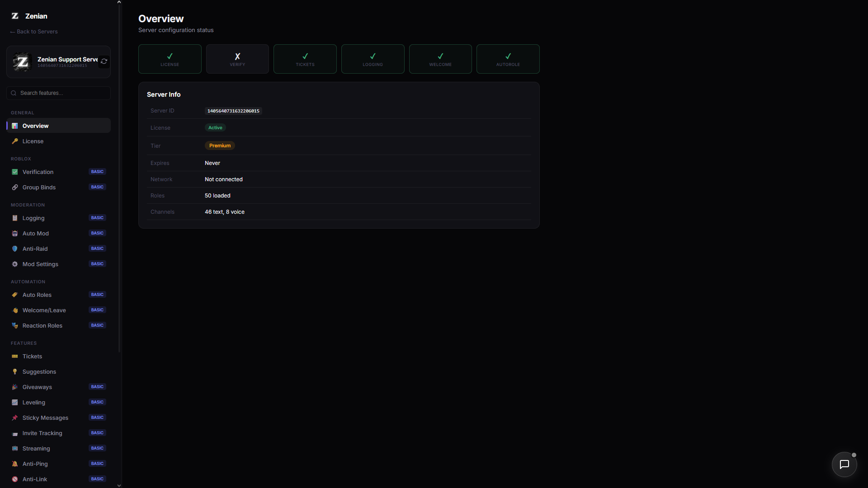Select the Tickets status card
This screenshot has width=868, height=488.
[x=305, y=59]
